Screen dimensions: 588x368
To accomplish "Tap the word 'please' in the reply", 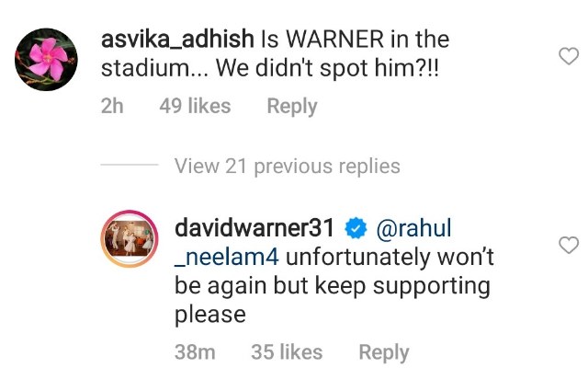I will (210, 316).
